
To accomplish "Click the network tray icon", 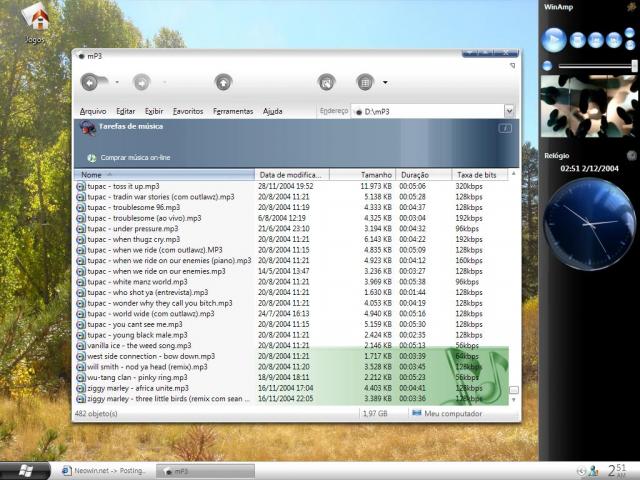I will point(594,471).
